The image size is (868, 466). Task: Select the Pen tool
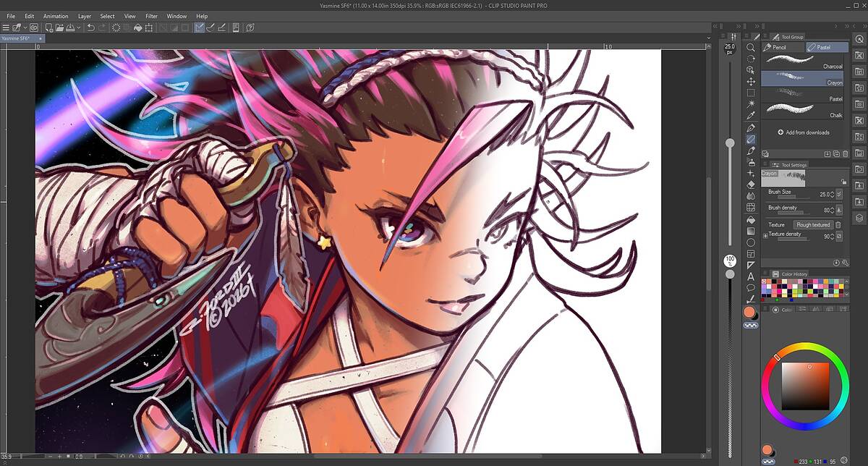[751, 127]
